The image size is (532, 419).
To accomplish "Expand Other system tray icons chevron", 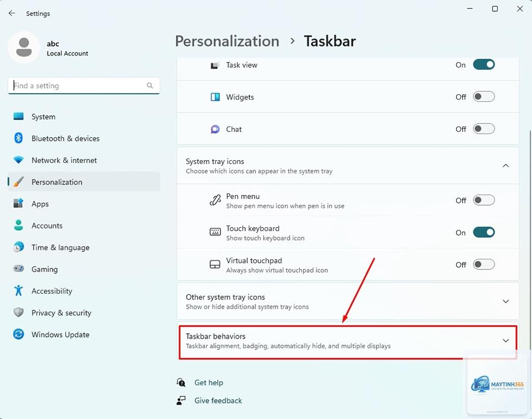I will 505,302.
